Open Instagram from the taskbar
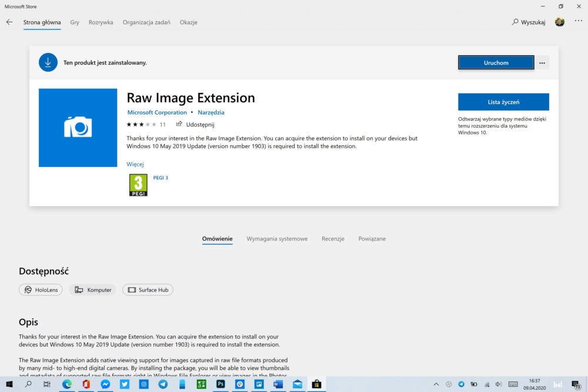 [x=143, y=384]
